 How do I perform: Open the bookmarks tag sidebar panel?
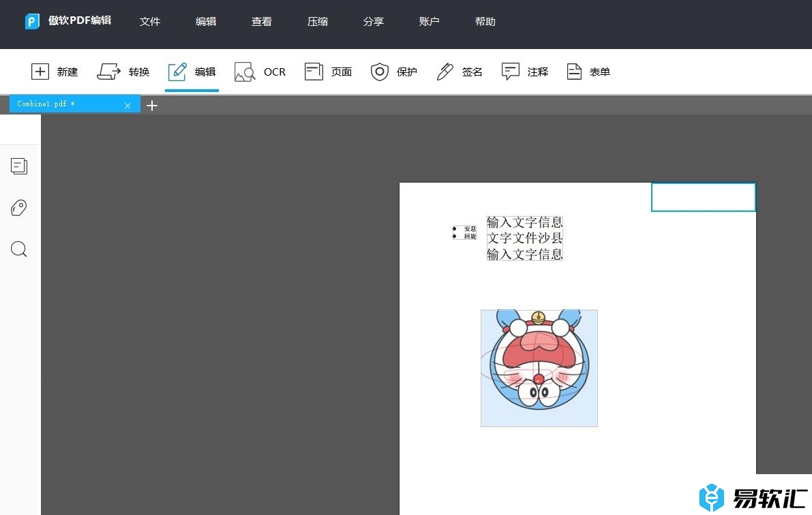(18, 208)
